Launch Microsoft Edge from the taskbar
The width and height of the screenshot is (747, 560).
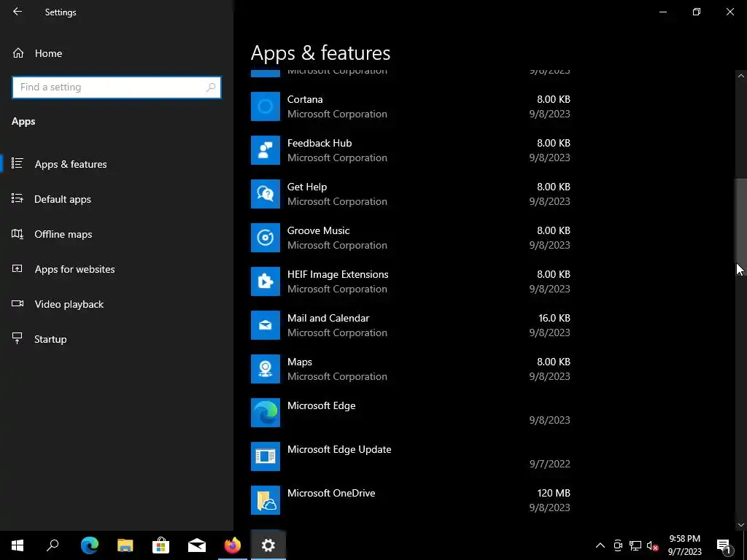(90, 545)
